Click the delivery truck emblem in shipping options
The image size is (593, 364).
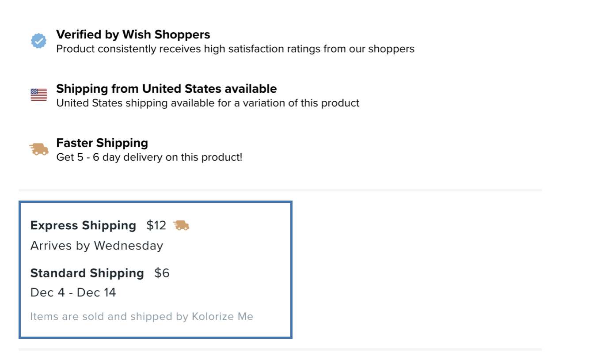tap(182, 225)
